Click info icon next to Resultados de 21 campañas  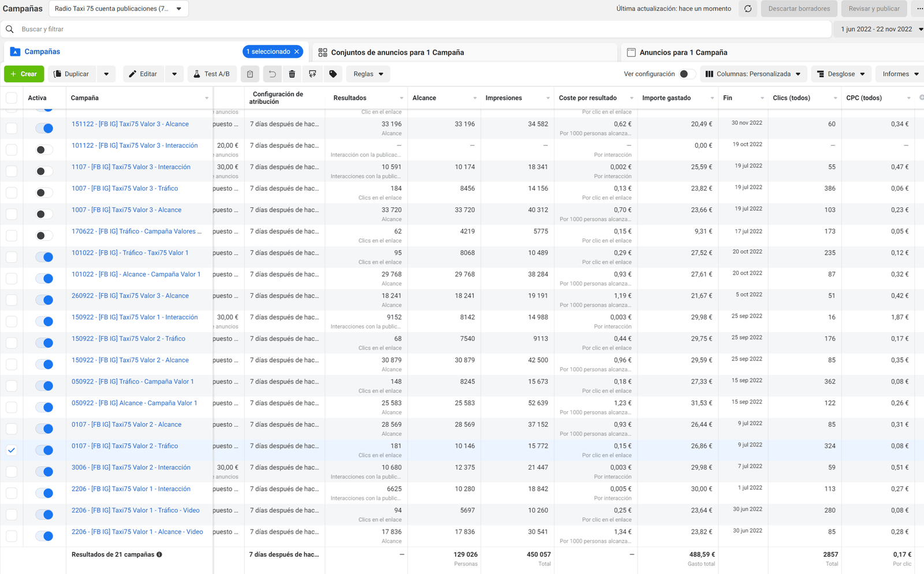pos(159,554)
